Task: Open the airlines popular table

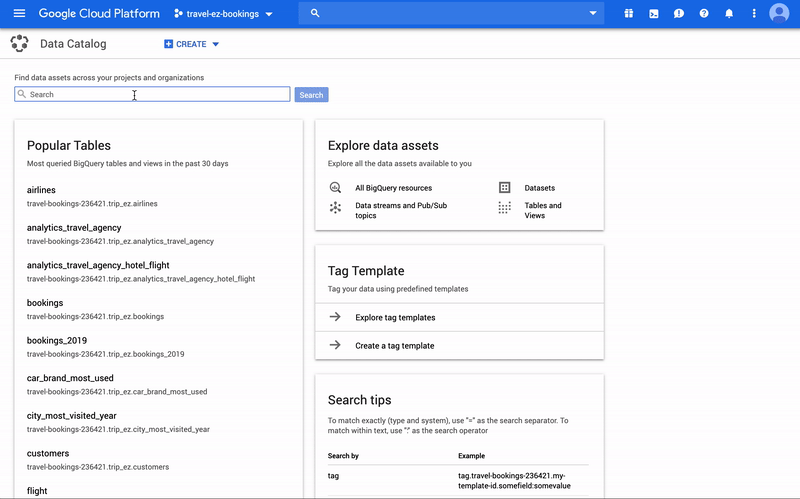Action: 41,190
